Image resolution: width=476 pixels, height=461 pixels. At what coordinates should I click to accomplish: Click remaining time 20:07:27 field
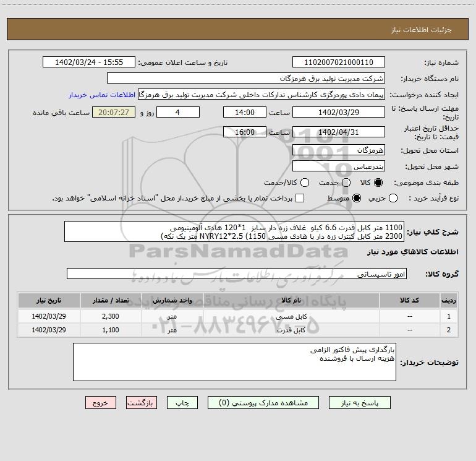click(114, 112)
